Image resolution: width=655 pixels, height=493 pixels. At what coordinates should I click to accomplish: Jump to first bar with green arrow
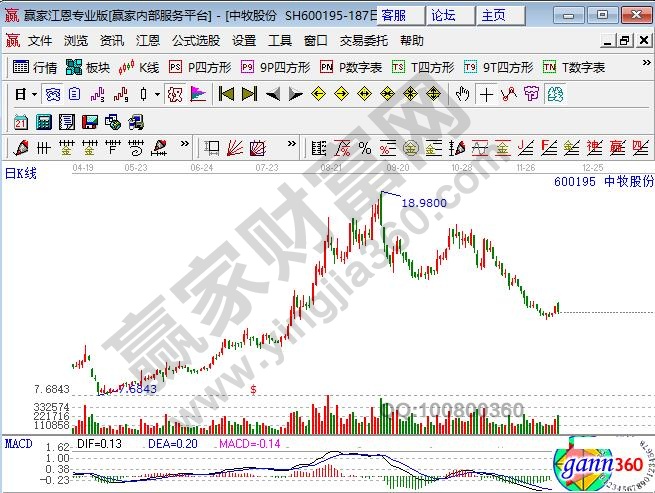(x=226, y=94)
